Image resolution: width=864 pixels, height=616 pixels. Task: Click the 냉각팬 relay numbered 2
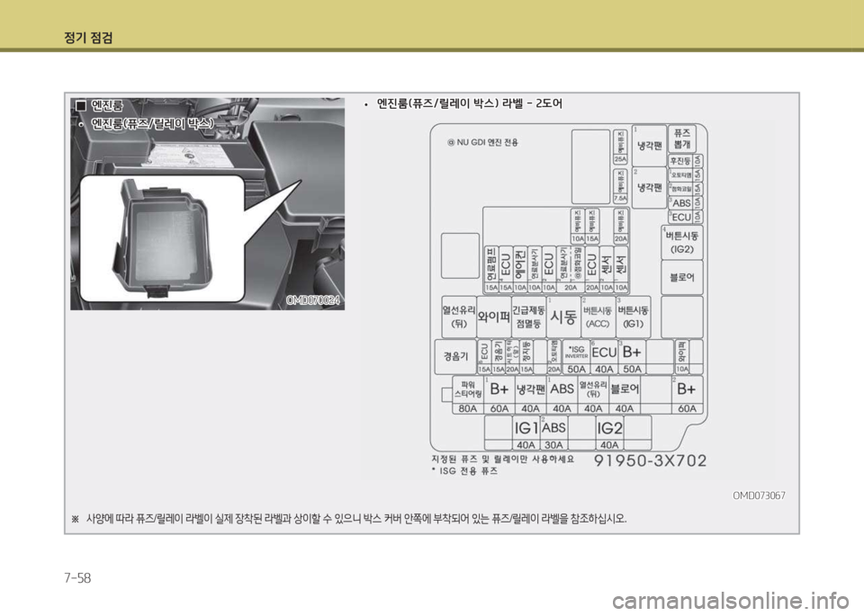point(649,188)
